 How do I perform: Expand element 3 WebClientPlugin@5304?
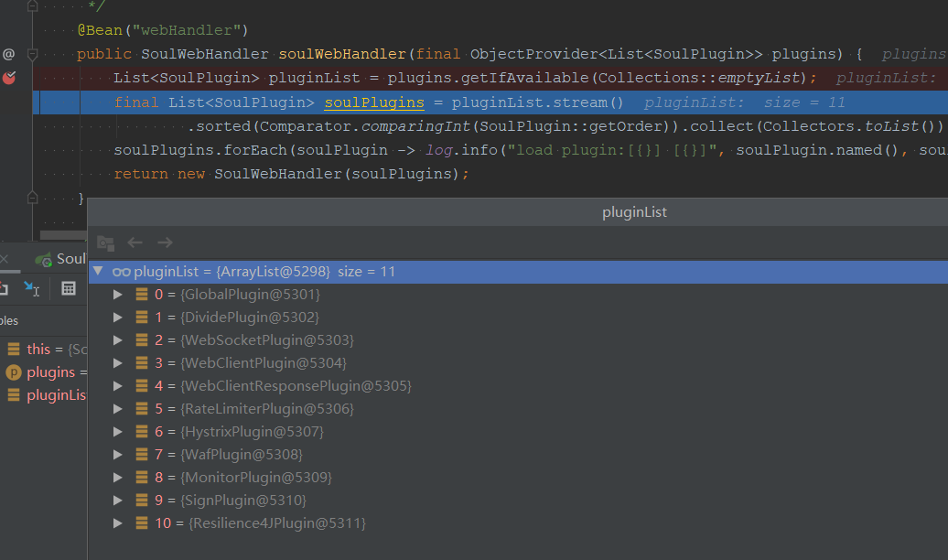tap(118, 363)
